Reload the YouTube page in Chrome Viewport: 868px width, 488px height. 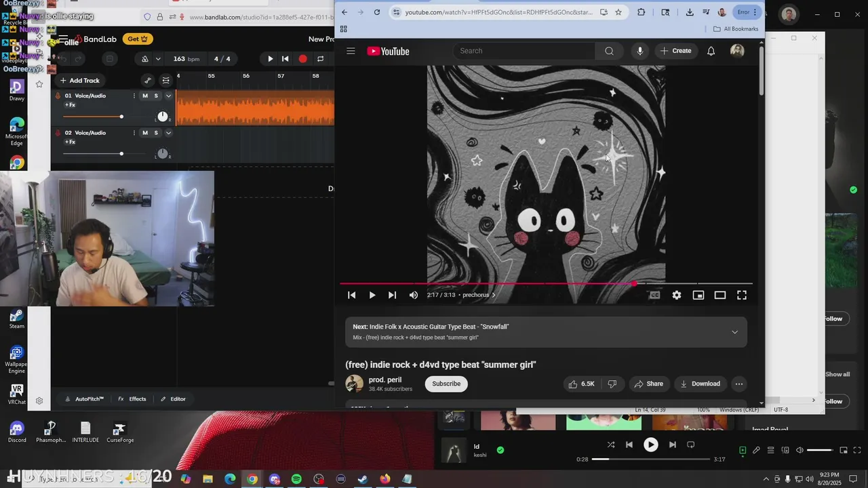(x=376, y=12)
